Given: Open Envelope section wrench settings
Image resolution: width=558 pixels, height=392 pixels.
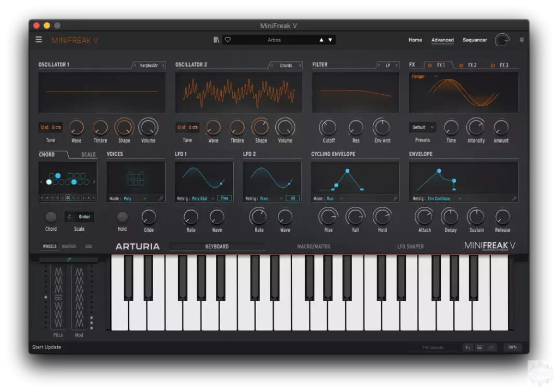Looking at the screenshot, I should coord(514,199).
